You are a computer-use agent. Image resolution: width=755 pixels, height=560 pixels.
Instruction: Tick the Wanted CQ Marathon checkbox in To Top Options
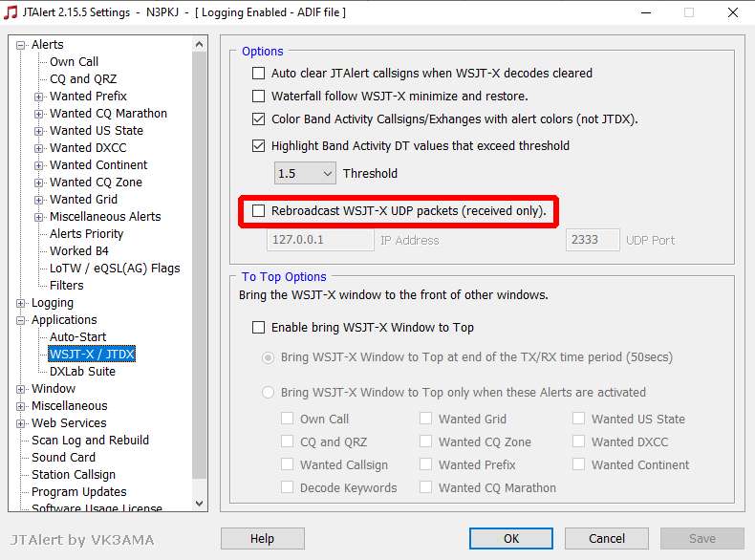point(425,487)
